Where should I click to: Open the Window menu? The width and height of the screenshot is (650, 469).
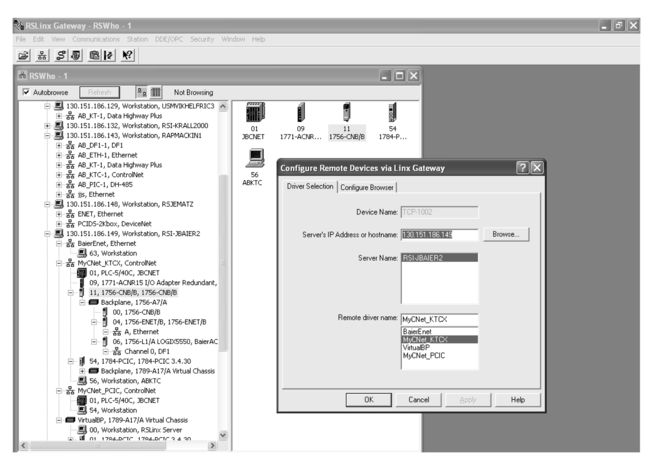tap(233, 39)
